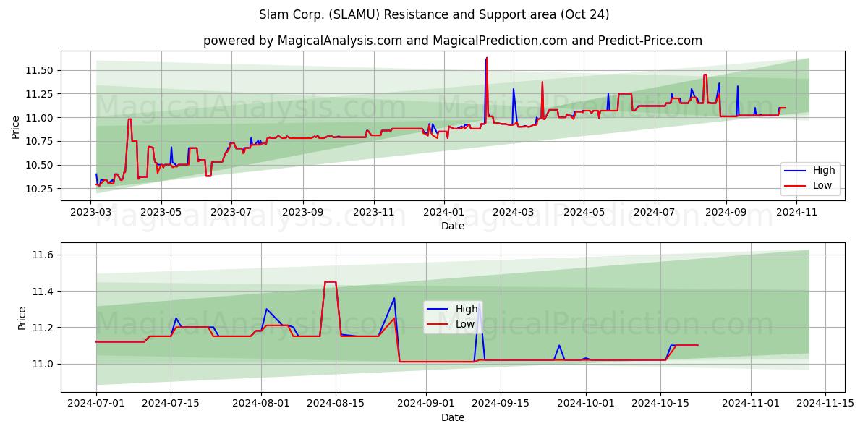The height and width of the screenshot is (434, 868).
Task: Click the 2024-10-01 date tick label
Action: [585, 404]
